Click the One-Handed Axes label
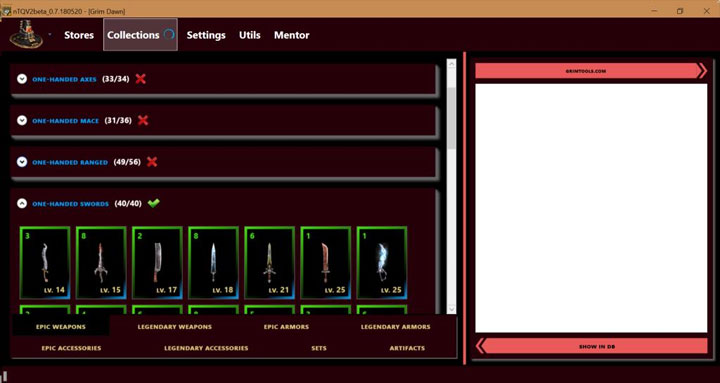The width and height of the screenshot is (720, 383). pyautogui.click(x=64, y=79)
